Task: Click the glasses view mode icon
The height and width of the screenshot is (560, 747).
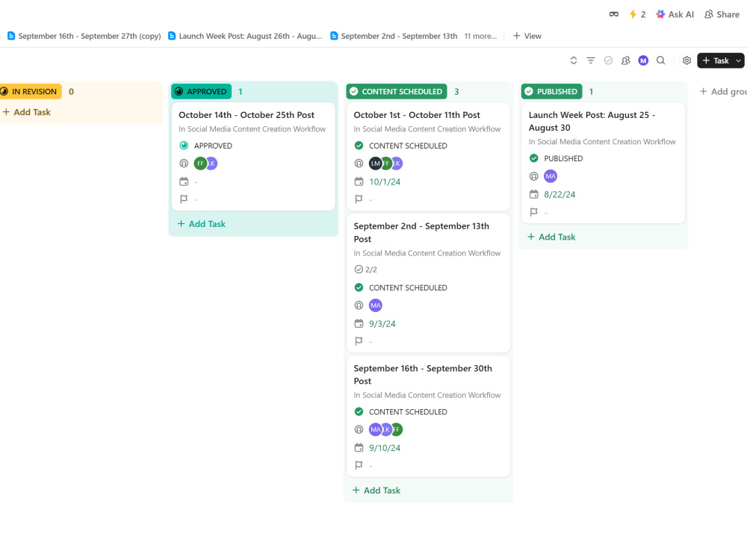Action: click(x=613, y=14)
